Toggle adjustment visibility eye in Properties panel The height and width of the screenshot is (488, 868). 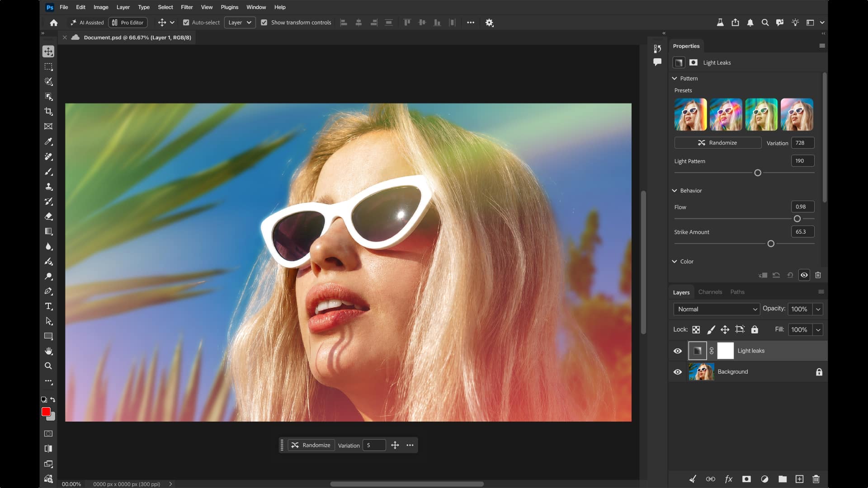(804, 275)
